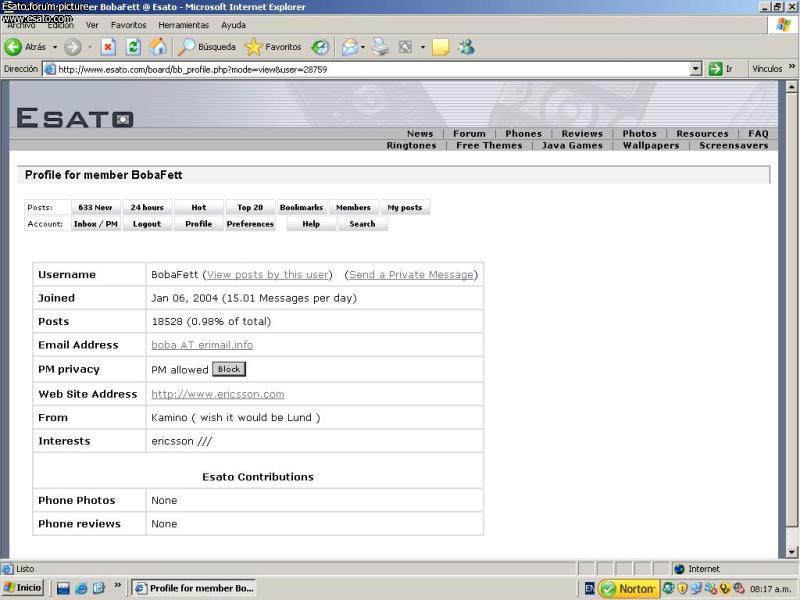Refresh the page with green arrows icon
The height and width of the screenshot is (600, 800).
tap(133, 47)
